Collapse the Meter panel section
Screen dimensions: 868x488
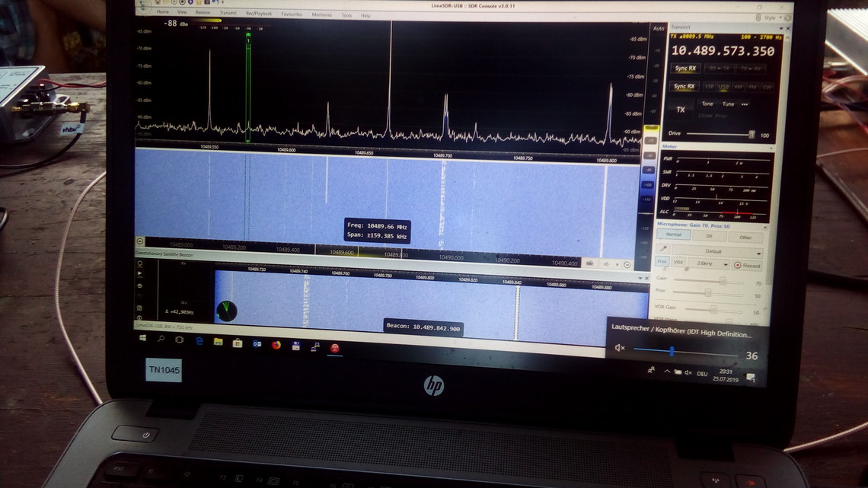point(770,148)
